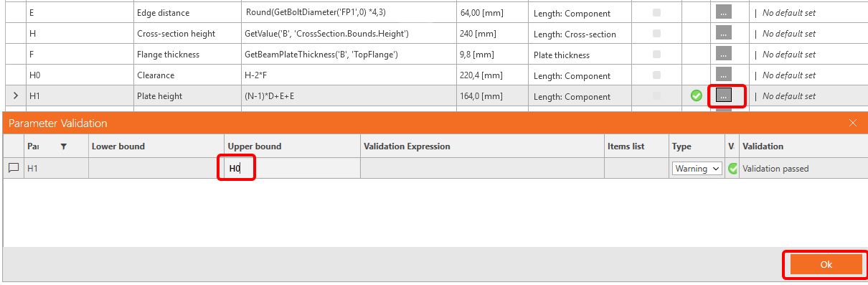Toggle the checkbox in Clearance row

(656, 75)
